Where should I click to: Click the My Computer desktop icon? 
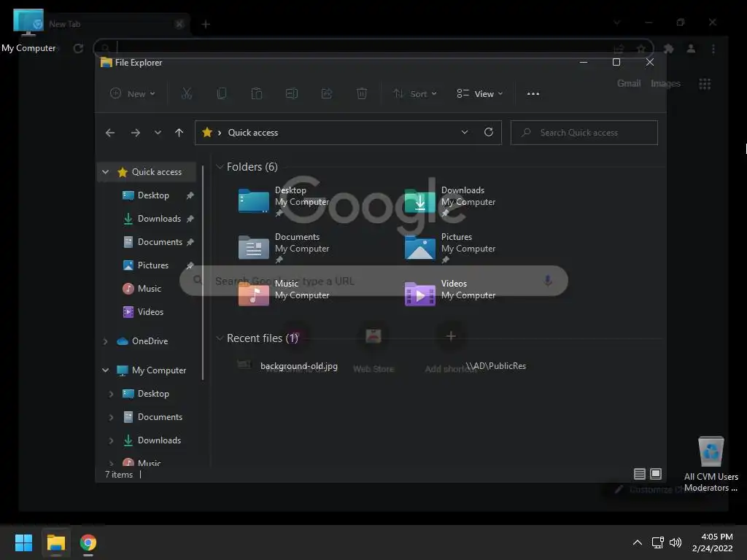[x=28, y=31]
